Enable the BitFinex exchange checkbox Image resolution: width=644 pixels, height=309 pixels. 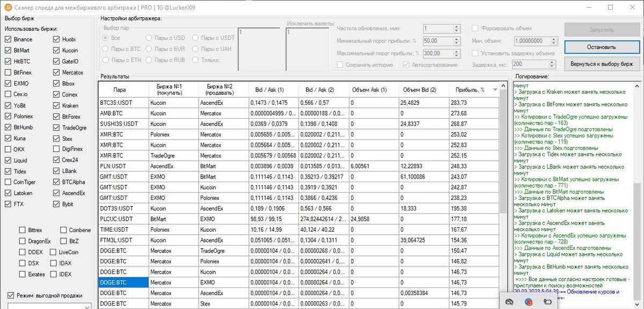coord(8,73)
